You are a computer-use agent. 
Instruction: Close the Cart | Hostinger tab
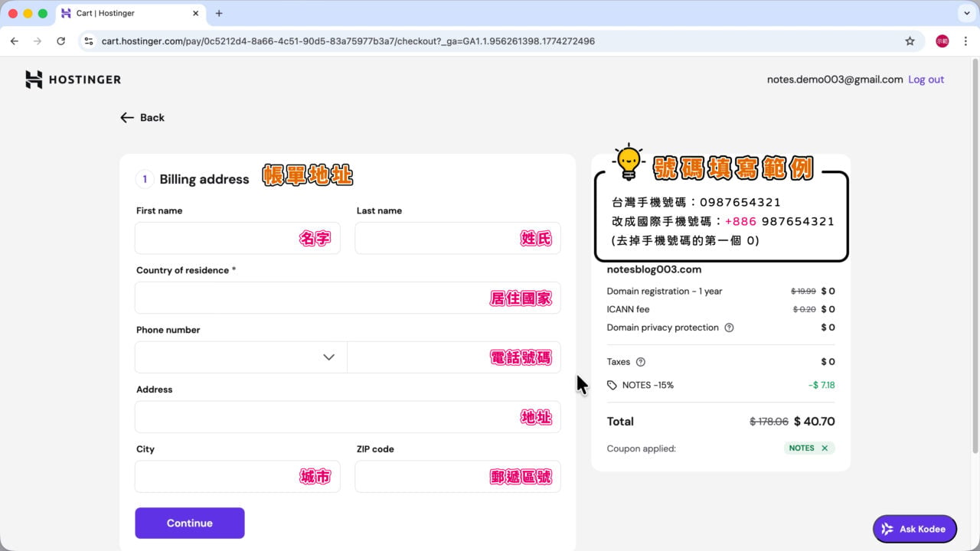196,14
